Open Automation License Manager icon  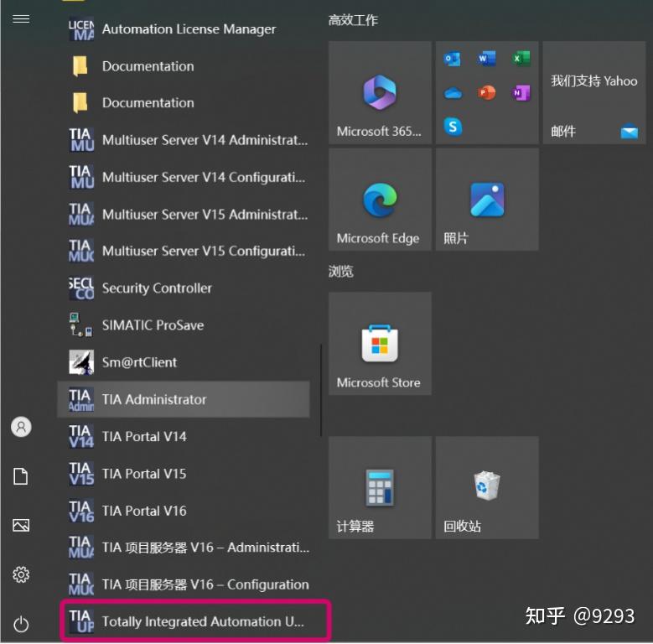coord(81,29)
